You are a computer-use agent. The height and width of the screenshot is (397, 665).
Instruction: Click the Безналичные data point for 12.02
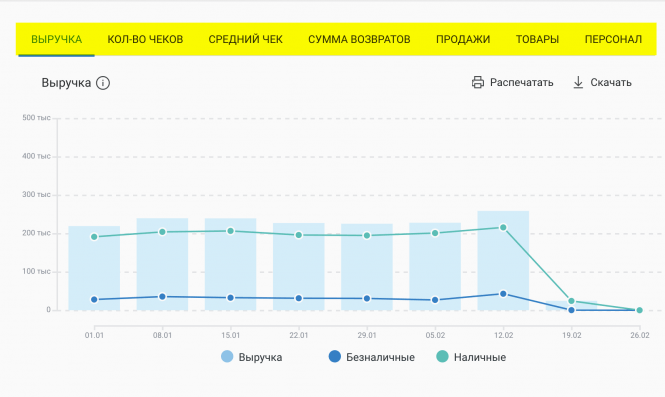(503, 294)
